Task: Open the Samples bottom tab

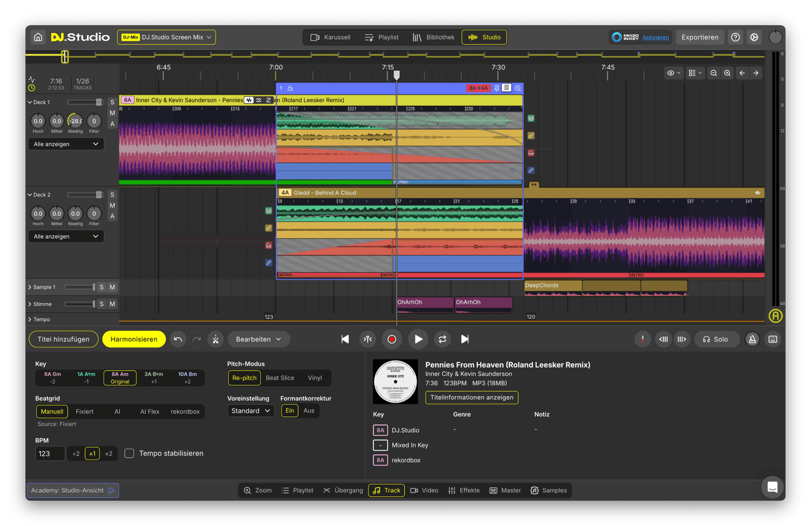Action: (x=549, y=491)
